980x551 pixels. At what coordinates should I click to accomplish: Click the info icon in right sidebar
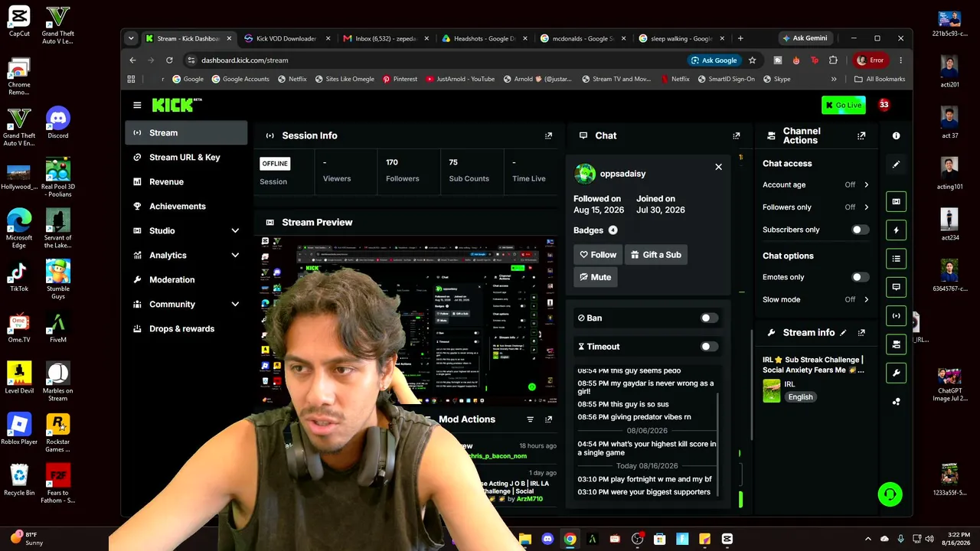896,135
